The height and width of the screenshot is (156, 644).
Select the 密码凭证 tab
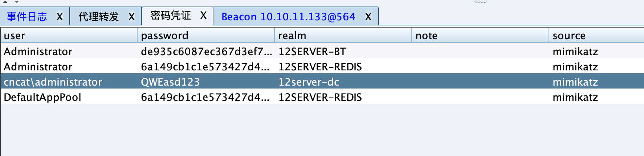pyautogui.click(x=171, y=16)
